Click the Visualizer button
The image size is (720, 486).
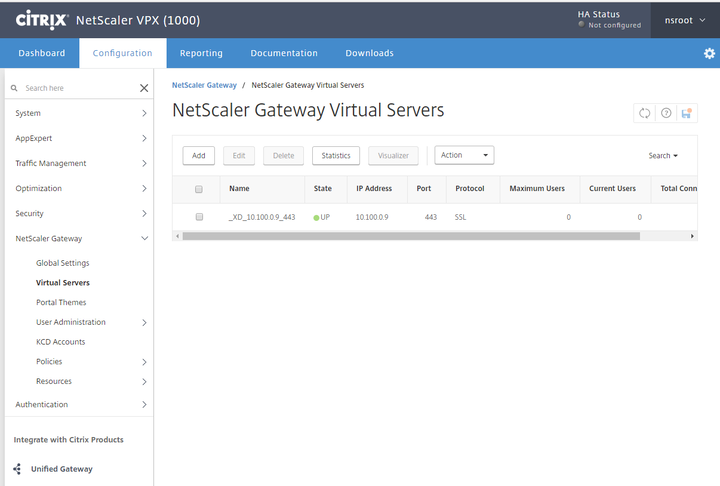(393, 156)
